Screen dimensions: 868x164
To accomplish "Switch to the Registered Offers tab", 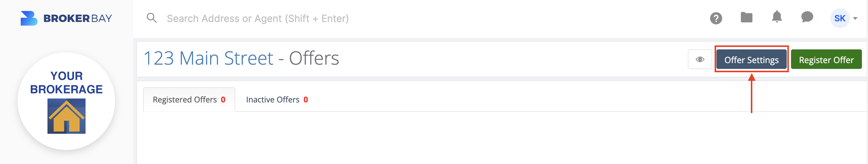I will tap(189, 100).
